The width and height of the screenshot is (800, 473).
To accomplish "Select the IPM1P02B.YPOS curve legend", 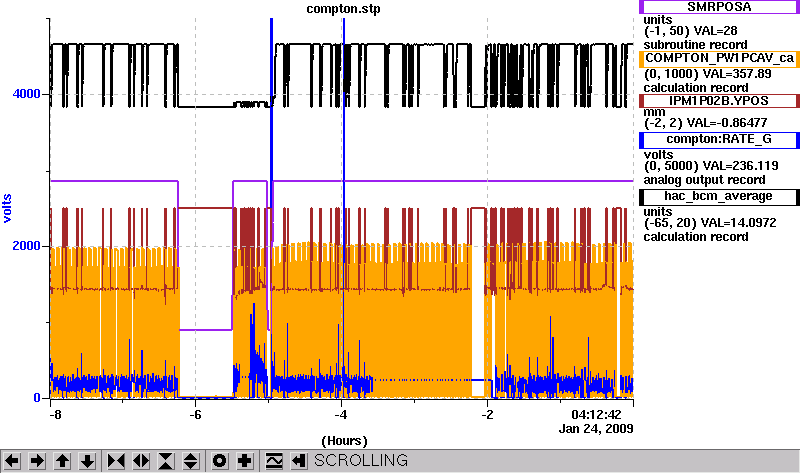I will (719, 101).
